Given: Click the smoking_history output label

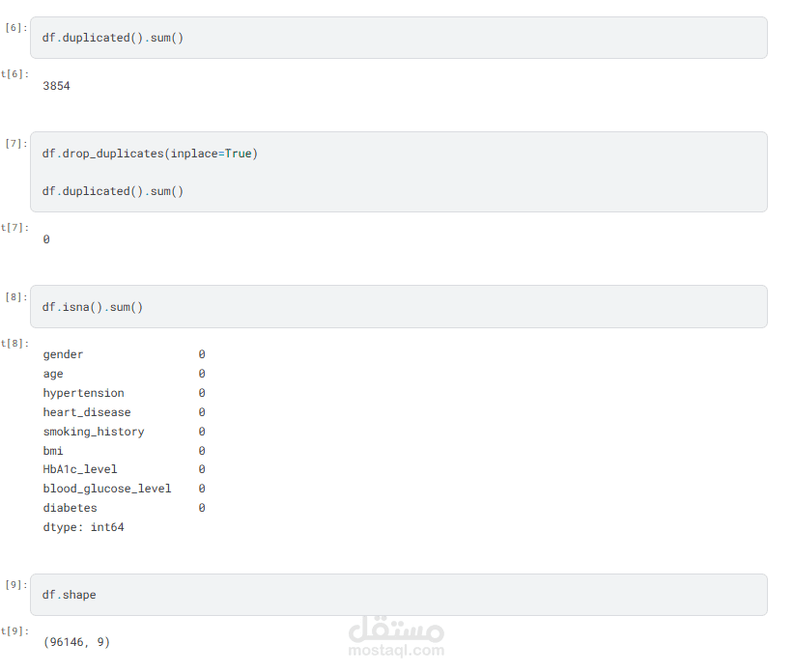Looking at the screenshot, I should click(94, 432).
